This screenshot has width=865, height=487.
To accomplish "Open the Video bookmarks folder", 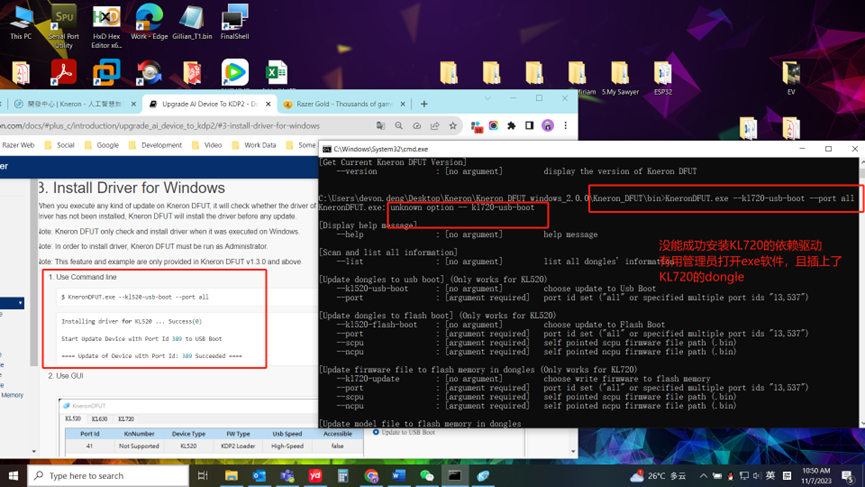I will point(207,145).
